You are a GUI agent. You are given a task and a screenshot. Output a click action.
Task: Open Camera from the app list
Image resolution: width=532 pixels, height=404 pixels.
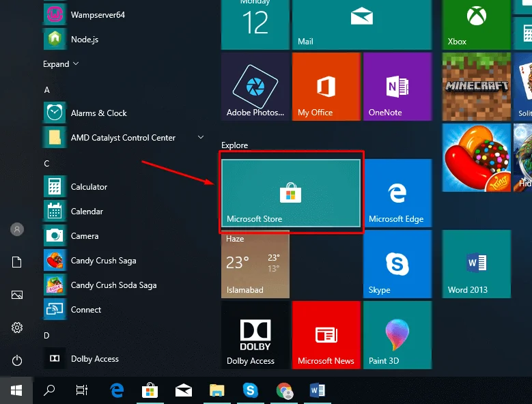click(124, 236)
